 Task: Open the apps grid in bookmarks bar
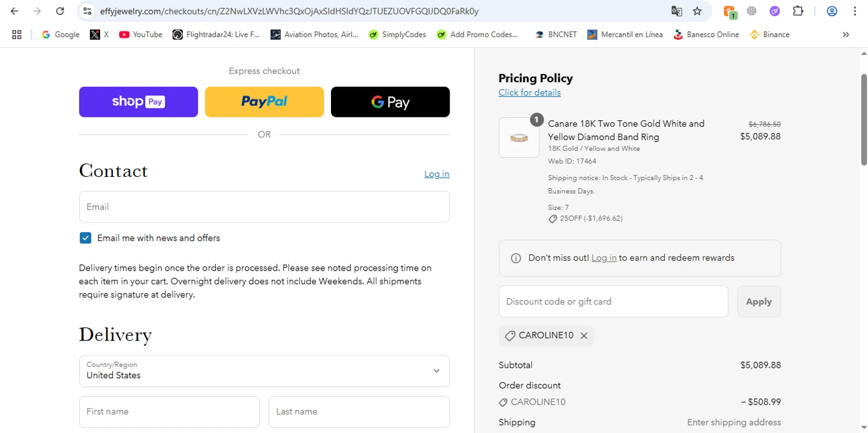(17, 35)
